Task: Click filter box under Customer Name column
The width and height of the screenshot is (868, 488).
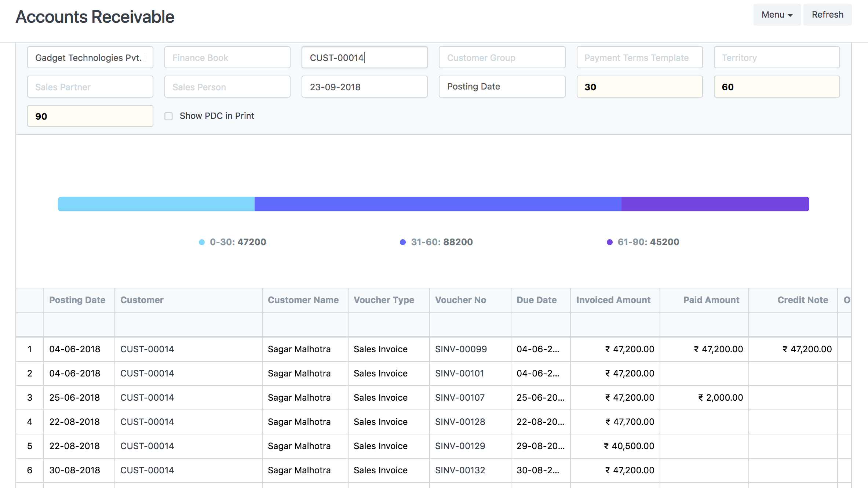Action: 304,324
